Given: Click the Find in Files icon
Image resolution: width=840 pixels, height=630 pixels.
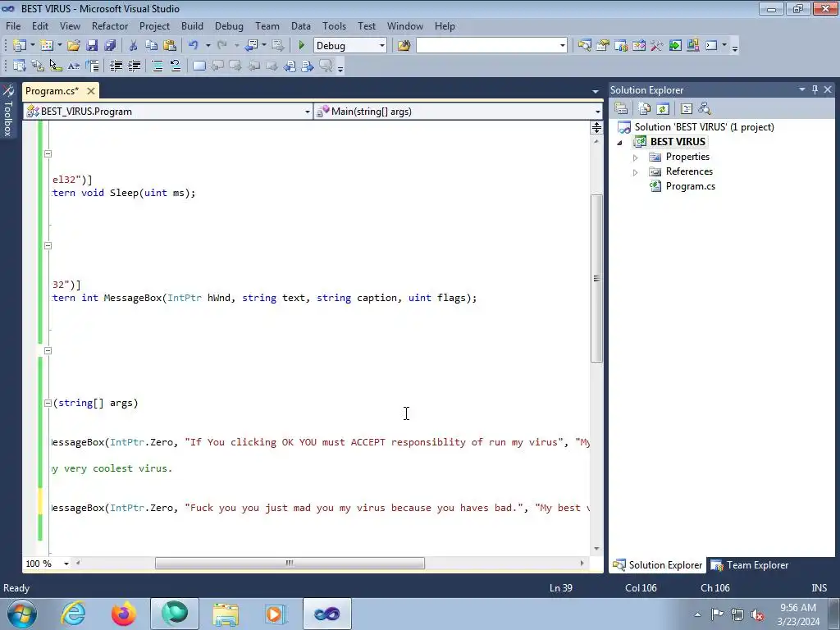Looking at the screenshot, I should (404, 46).
